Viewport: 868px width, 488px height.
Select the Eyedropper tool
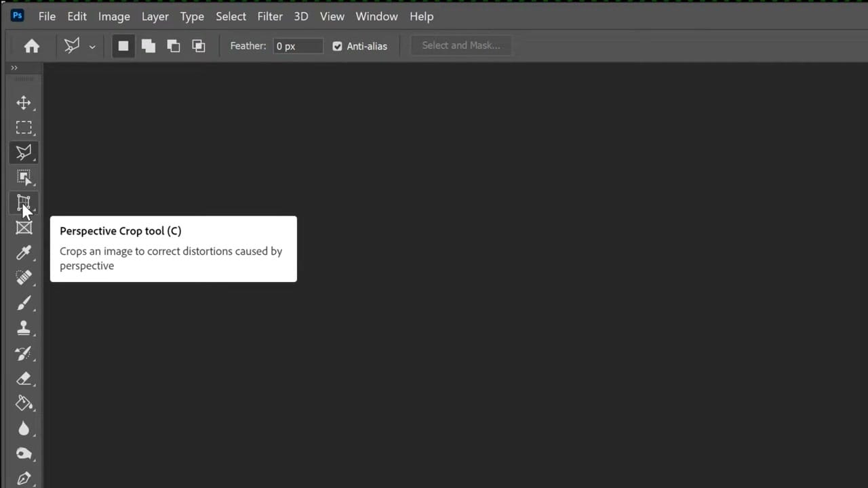click(24, 253)
